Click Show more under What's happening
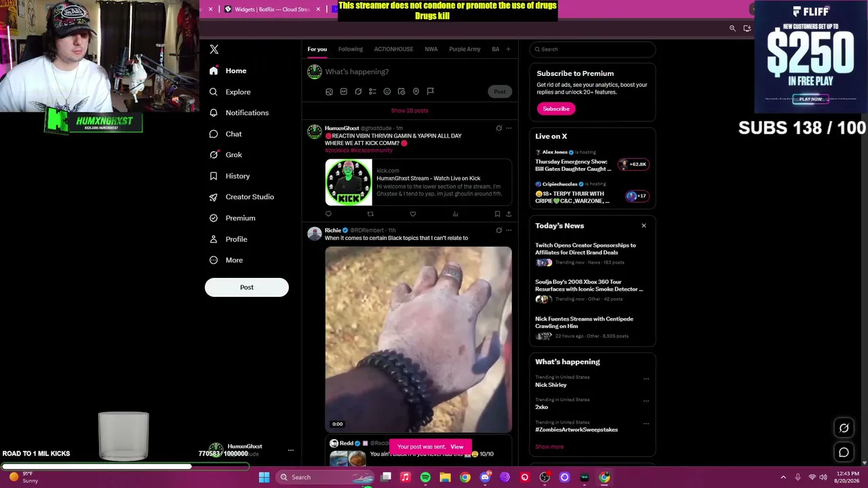The height and width of the screenshot is (488, 868). (x=549, y=447)
